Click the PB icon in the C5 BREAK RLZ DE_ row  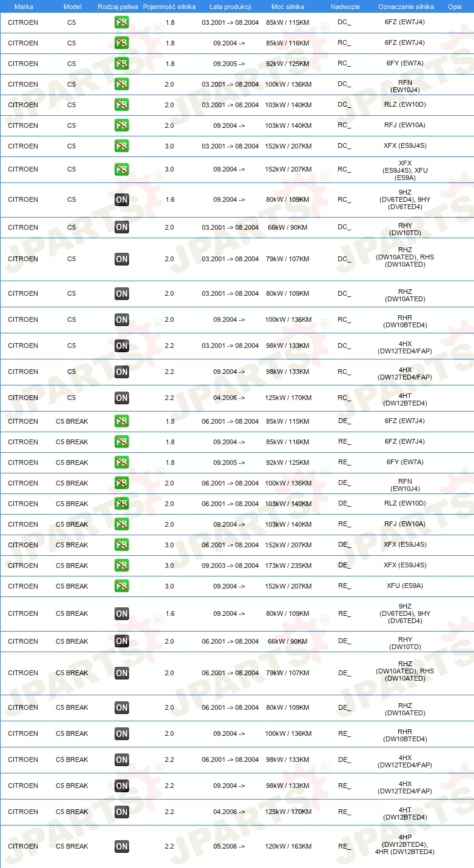pyautogui.click(x=121, y=504)
